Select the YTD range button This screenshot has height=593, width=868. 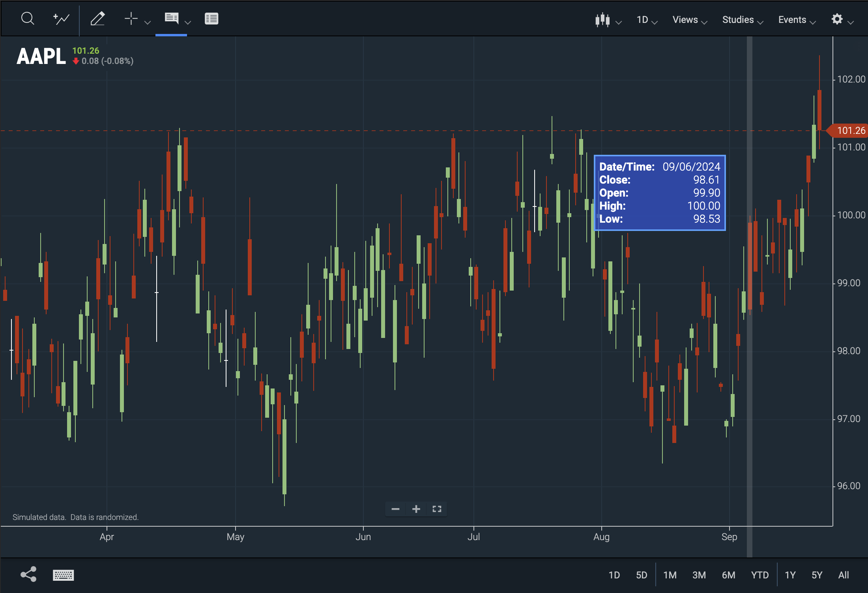click(x=760, y=575)
